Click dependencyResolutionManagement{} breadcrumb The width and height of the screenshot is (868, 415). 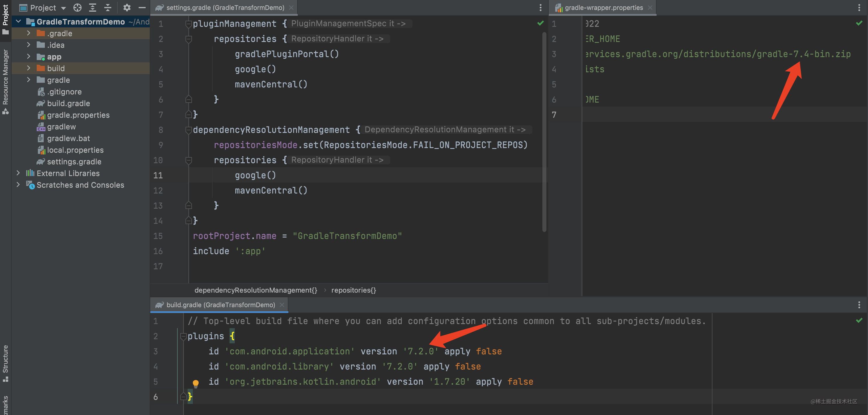256,290
